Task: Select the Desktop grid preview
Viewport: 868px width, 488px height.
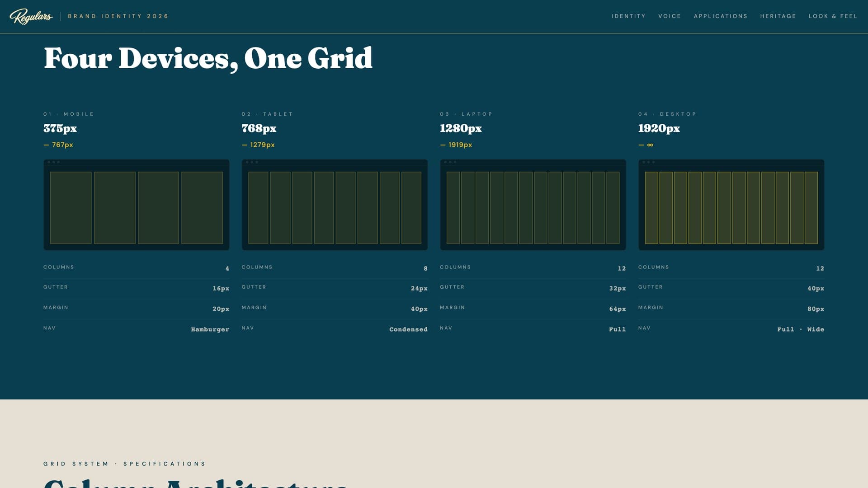Action: 731,205
